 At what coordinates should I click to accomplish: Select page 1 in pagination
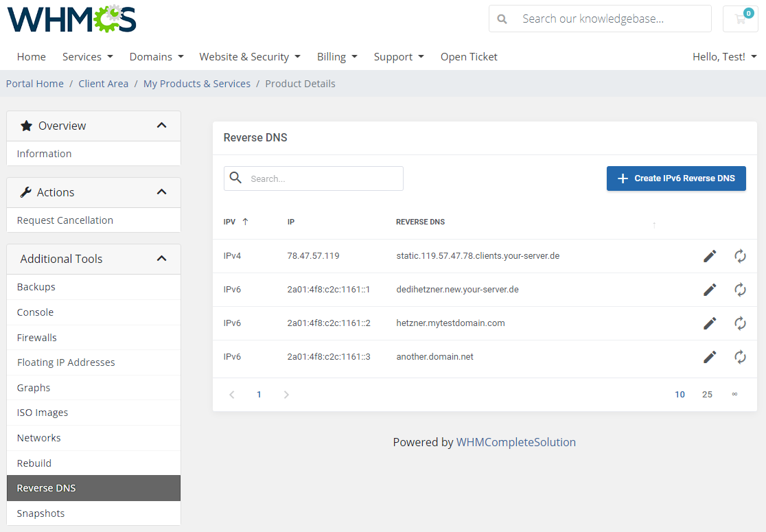259,395
